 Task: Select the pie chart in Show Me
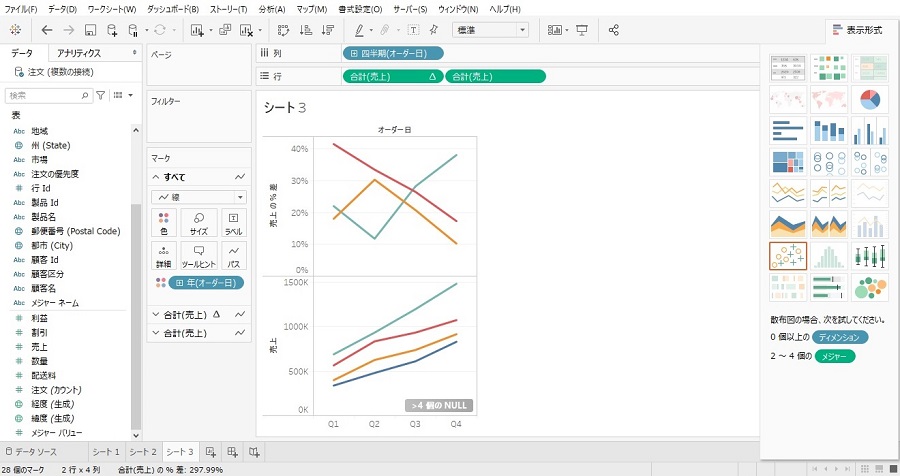pos(870,99)
